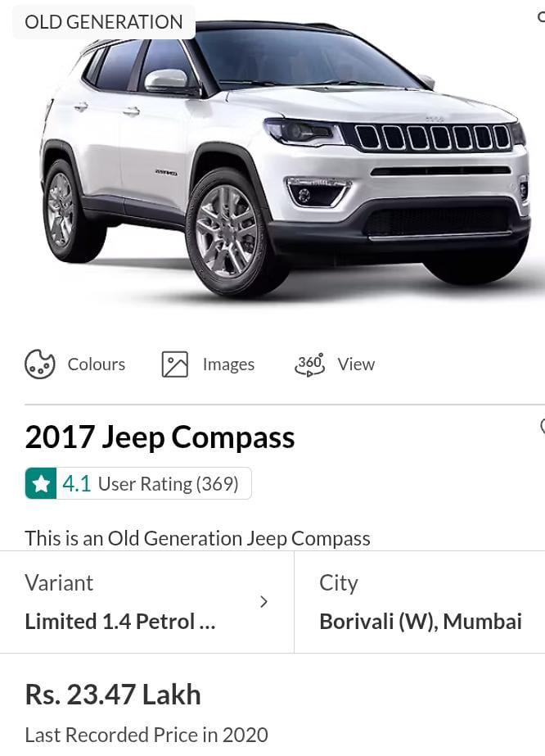Screen dimensions: 545x756
Task: Open the Colours palette icon
Action: click(x=39, y=364)
